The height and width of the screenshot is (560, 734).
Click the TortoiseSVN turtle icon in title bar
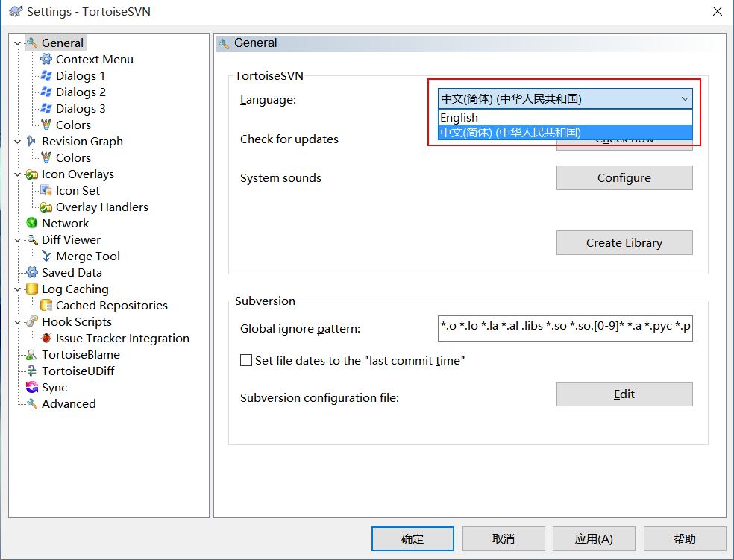pos(16,12)
